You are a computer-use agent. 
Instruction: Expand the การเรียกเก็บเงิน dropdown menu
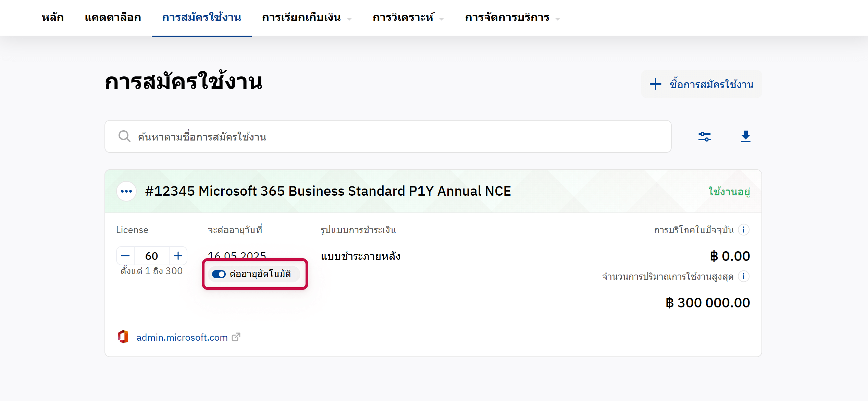click(x=306, y=18)
